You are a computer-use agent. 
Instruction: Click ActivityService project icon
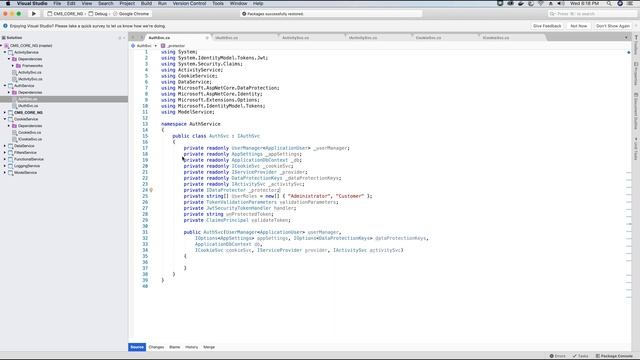11,52
